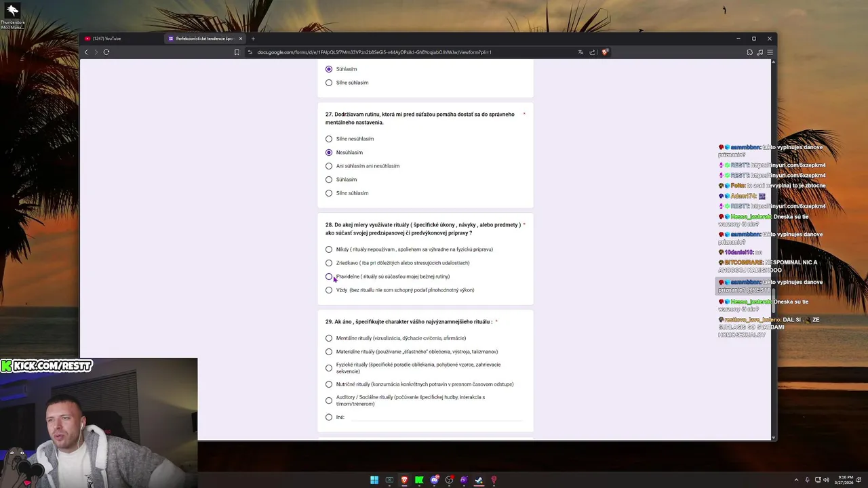The width and height of the screenshot is (868, 488).
Task: Reload the page with the refresh icon
Action: point(106,52)
